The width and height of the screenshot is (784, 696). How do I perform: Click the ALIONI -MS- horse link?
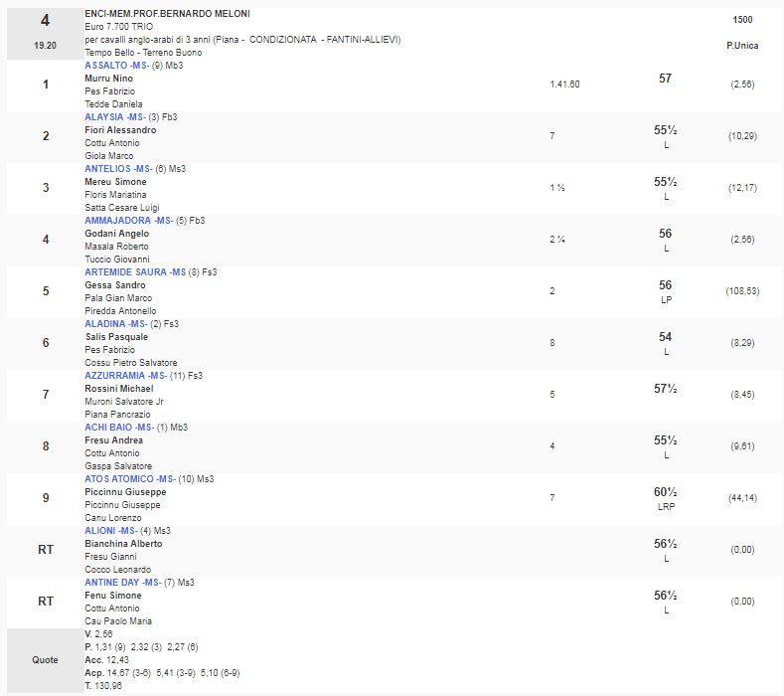click(x=112, y=531)
